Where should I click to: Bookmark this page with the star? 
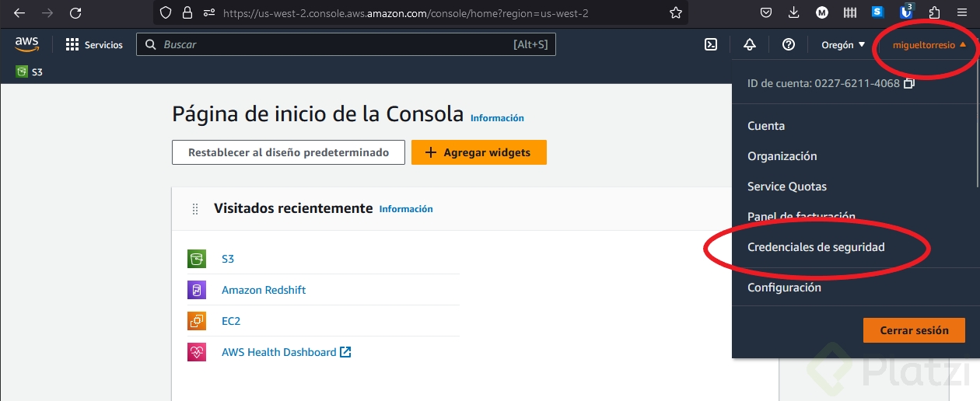pos(676,12)
